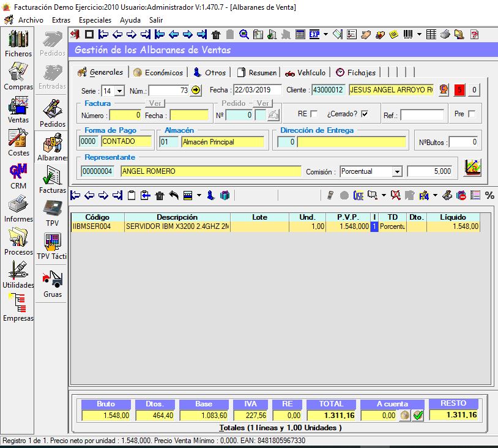This screenshot has height=448, width=498.
Task: Open the Procesos module
Action: coord(18,242)
